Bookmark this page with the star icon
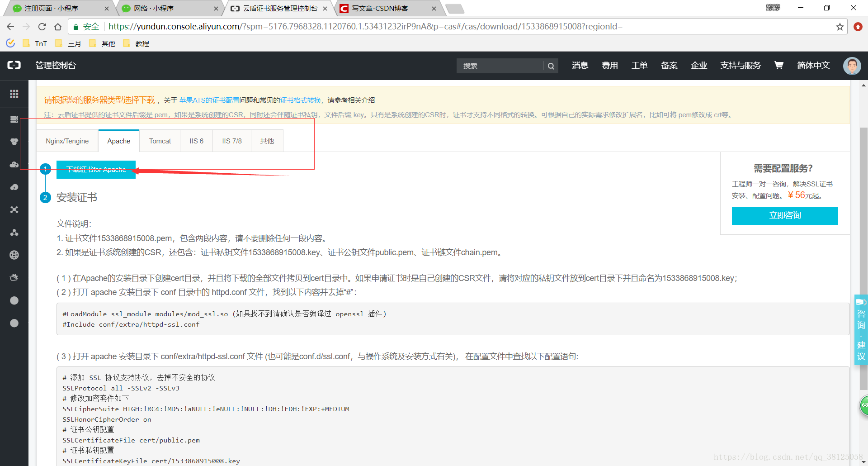 (840, 27)
